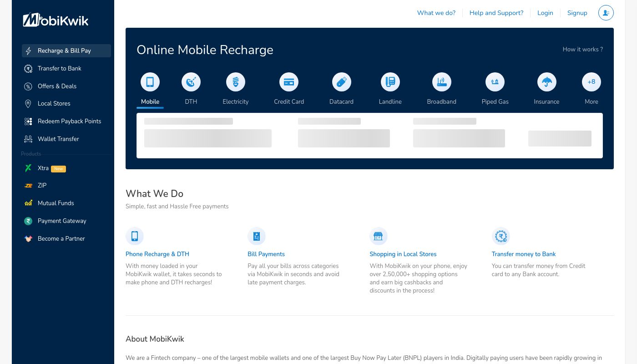Click the Signup link
This screenshot has height=364, width=637.
point(577,13)
